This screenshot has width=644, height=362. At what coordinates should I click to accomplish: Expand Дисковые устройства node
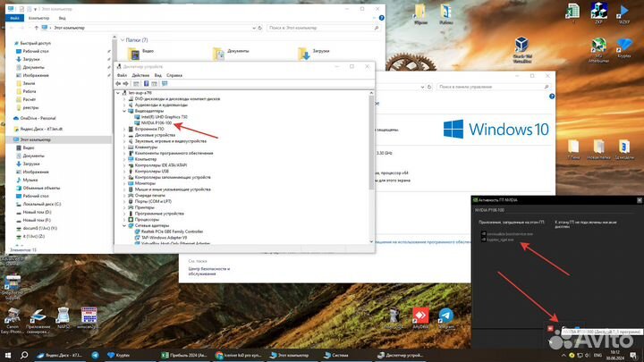point(124,135)
